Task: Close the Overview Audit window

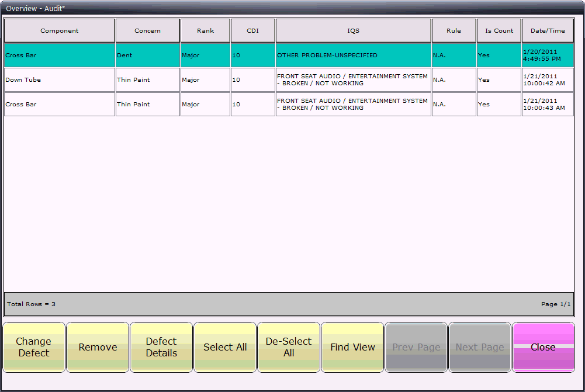Action: click(544, 347)
